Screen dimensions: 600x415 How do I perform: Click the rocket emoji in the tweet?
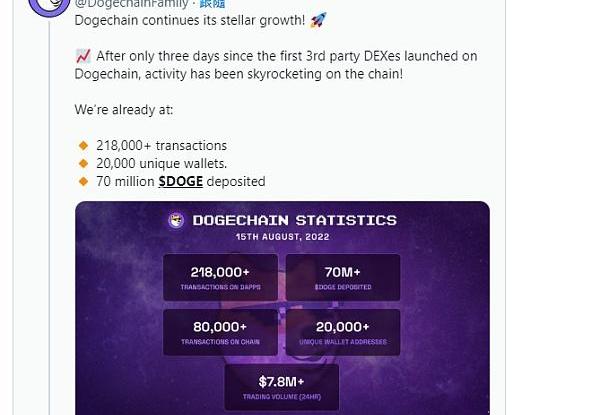click(318, 20)
